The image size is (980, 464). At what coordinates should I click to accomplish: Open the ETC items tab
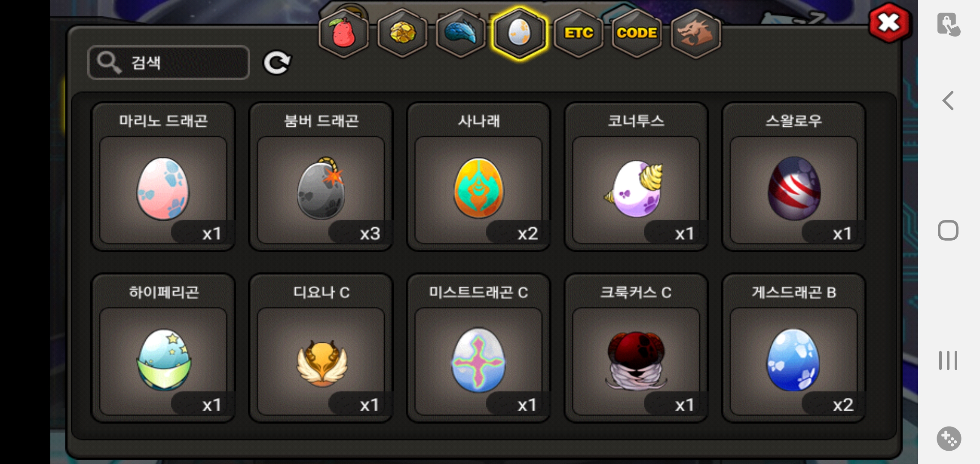coord(579,33)
